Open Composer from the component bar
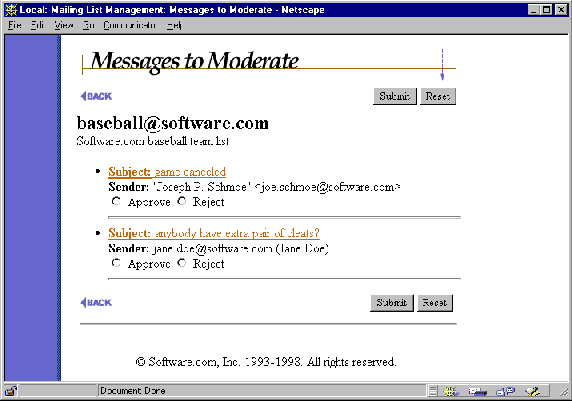 (533, 391)
